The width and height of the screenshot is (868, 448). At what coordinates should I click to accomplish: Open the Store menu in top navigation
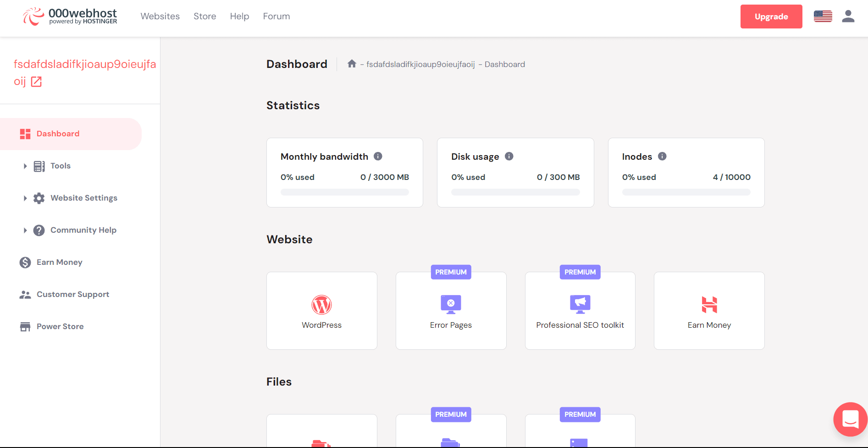(205, 17)
